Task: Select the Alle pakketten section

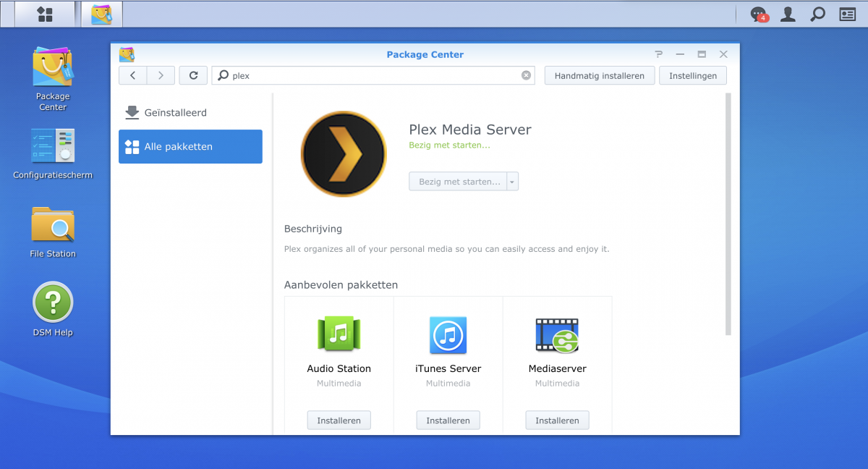Action: point(190,147)
